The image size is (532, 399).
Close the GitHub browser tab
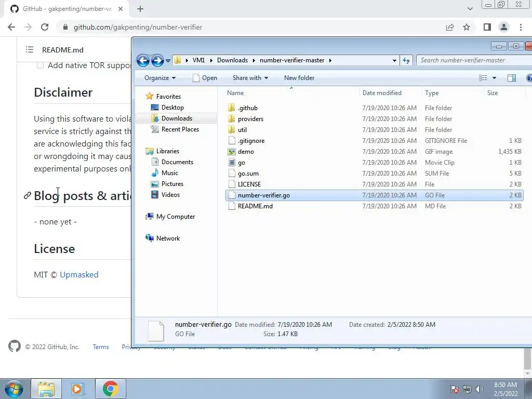pos(121,9)
